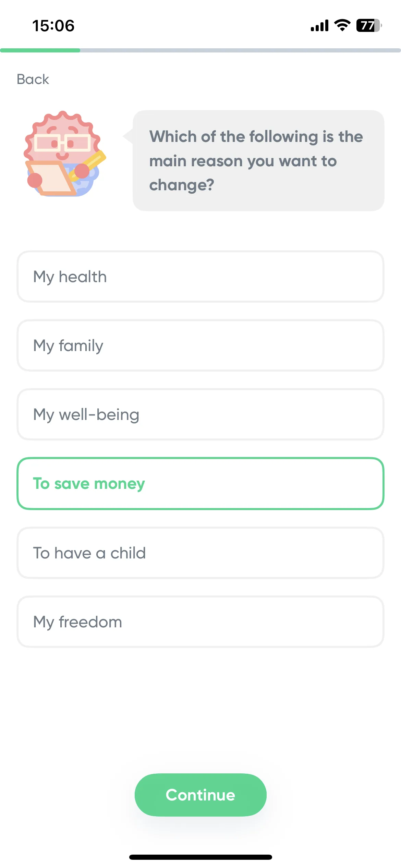Viewport: 401px width, 868px height.
Task: Tap the battery level indicator
Action: (369, 25)
